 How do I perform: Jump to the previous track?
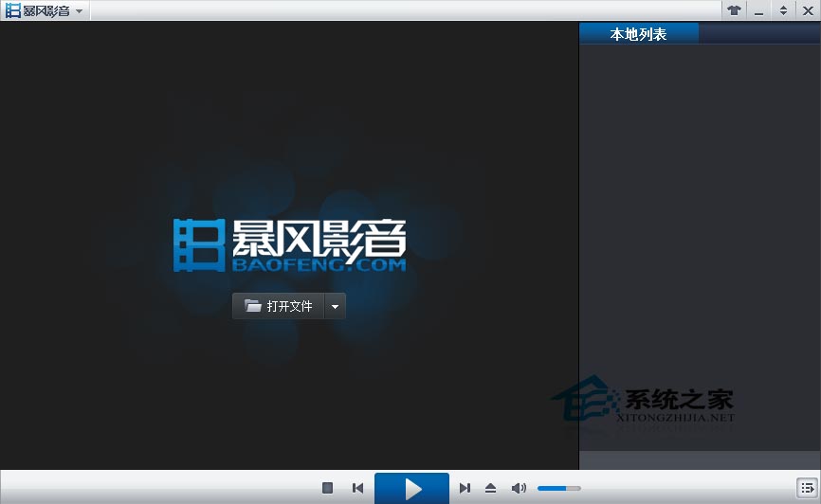pos(358,488)
